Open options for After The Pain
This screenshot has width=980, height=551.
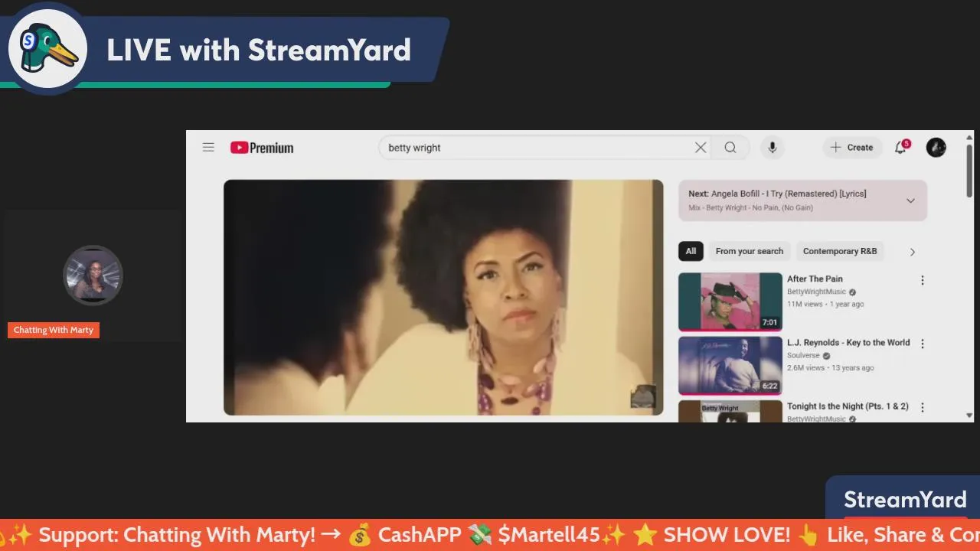tap(922, 280)
